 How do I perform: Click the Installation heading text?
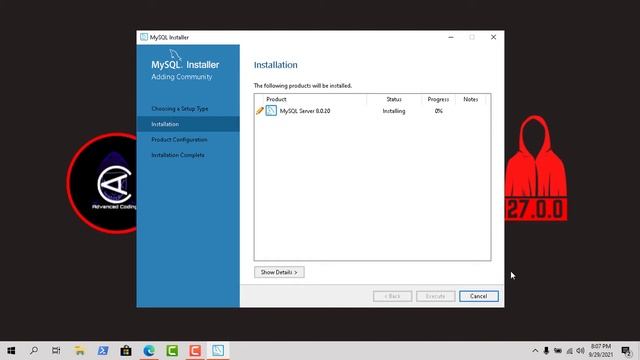(x=276, y=65)
